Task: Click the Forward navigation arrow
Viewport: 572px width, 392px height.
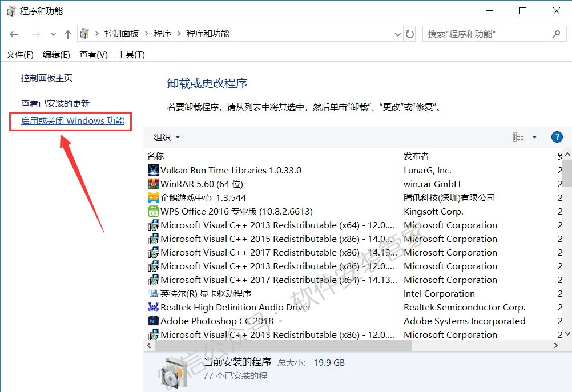Action: click(36, 34)
